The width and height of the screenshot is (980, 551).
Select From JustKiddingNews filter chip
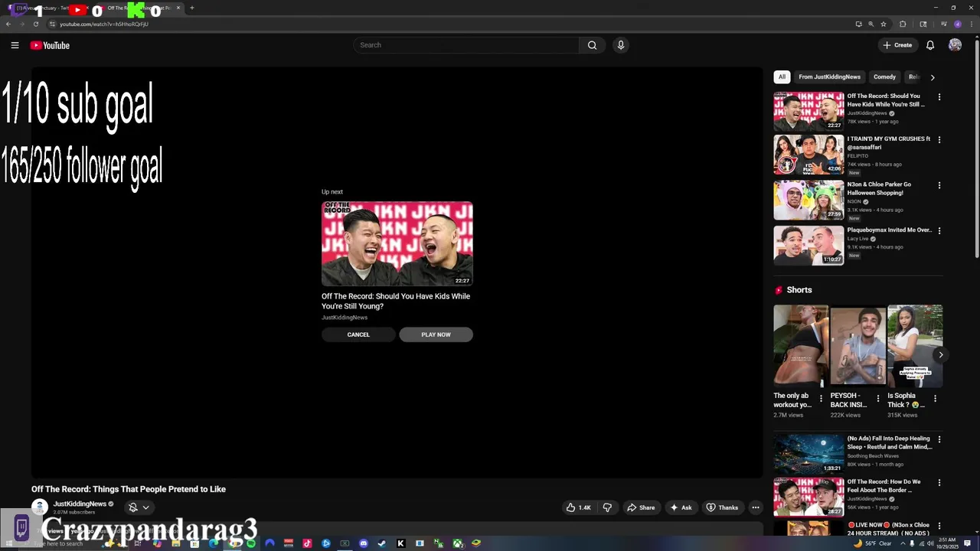point(829,77)
